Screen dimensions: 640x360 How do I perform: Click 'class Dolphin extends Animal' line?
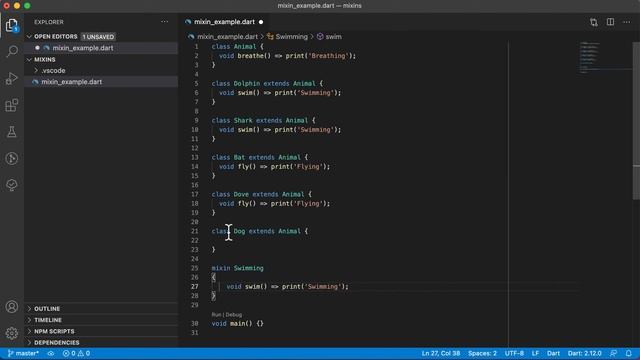click(x=267, y=83)
